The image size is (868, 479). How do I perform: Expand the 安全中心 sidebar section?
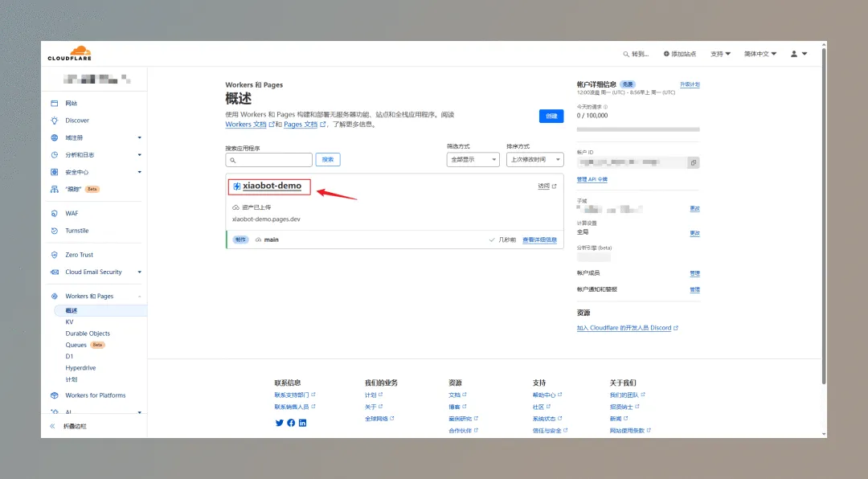coord(140,172)
